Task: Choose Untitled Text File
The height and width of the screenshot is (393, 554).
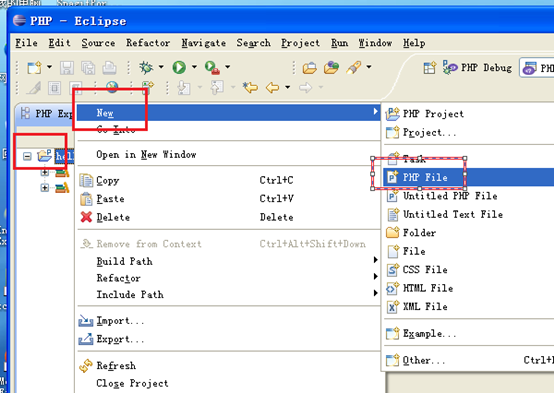Action: pos(468,214)
